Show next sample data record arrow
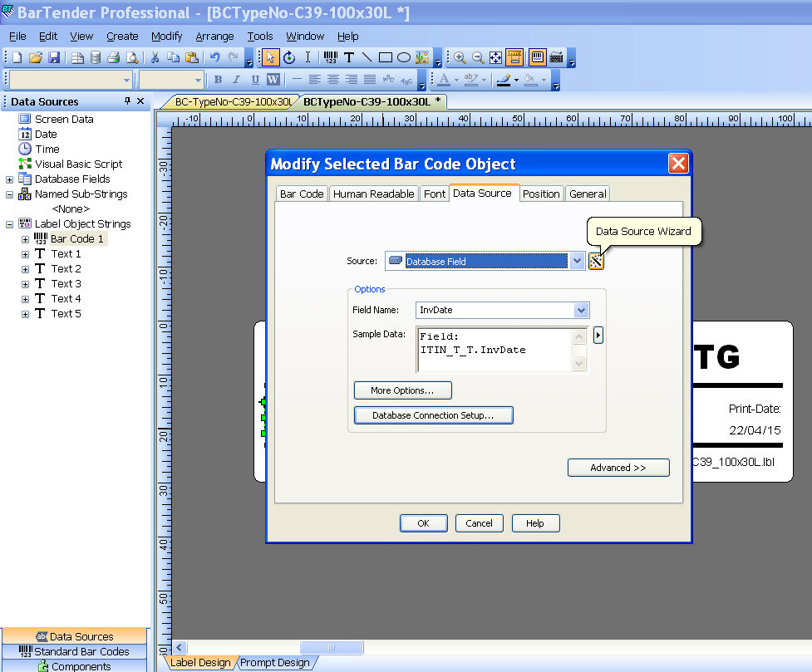812x672 pixels. [x=598, y=336]
